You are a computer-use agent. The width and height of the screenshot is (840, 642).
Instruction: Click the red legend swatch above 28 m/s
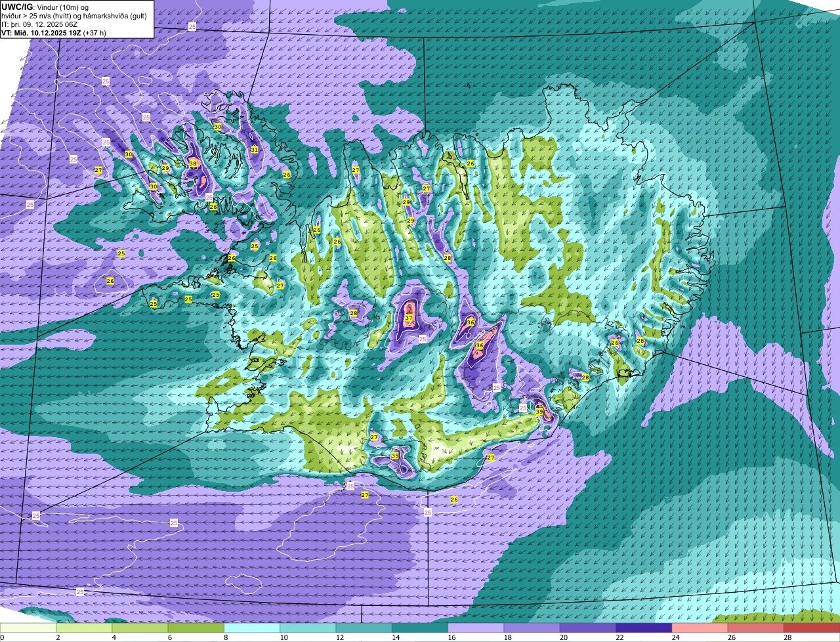[x=812, y=628]
